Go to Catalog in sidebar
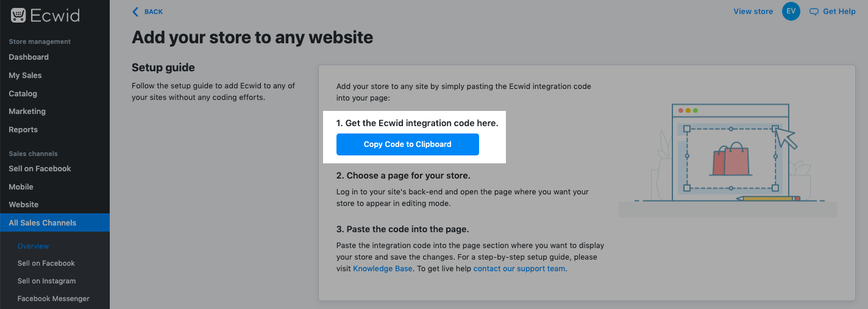The image size is (868, 309). (x=23, y=93)
